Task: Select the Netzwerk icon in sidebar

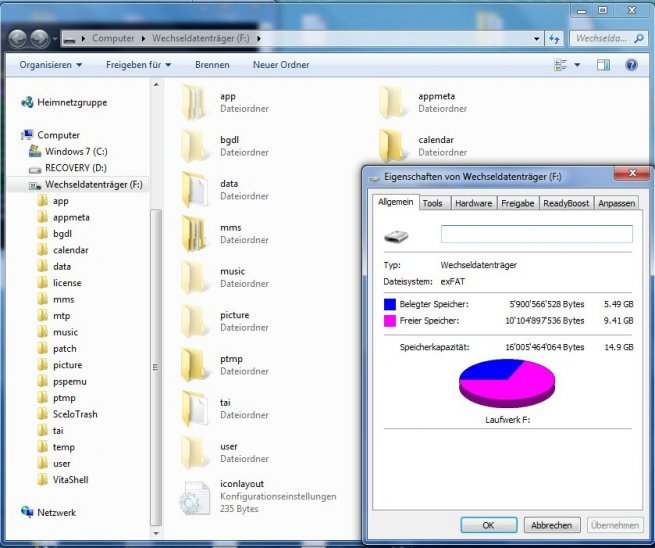Action: click(x=27, y=512)
